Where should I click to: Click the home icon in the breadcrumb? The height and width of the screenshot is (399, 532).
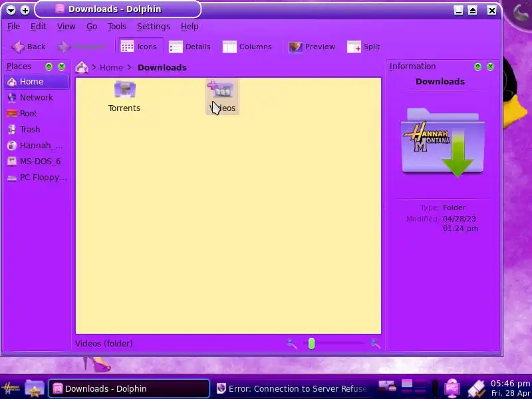82,68
